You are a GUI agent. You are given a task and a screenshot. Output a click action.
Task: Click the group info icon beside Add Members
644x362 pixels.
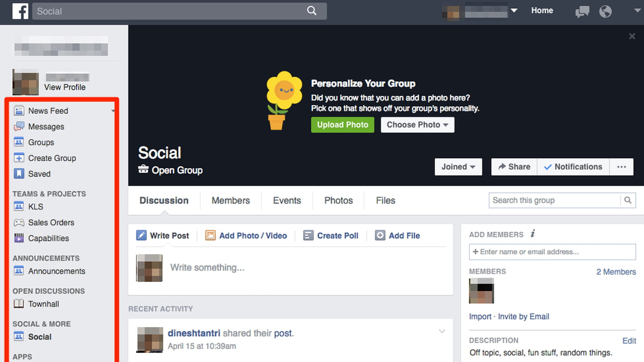coord(533,234)
